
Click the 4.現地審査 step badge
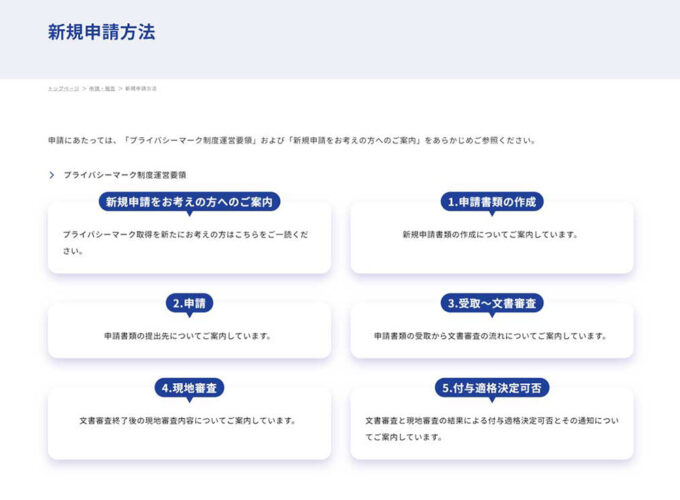(x=189, y=387)
